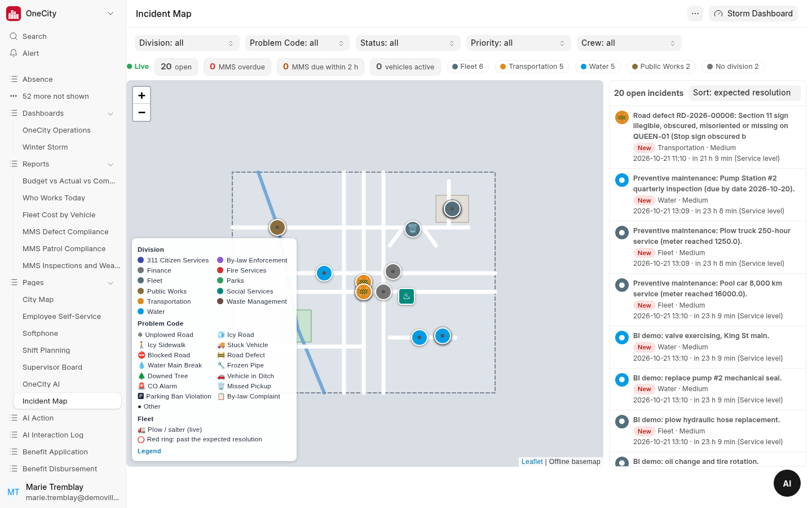
Task: Follow the Leaflet attribution link
Action: point(532,462)
